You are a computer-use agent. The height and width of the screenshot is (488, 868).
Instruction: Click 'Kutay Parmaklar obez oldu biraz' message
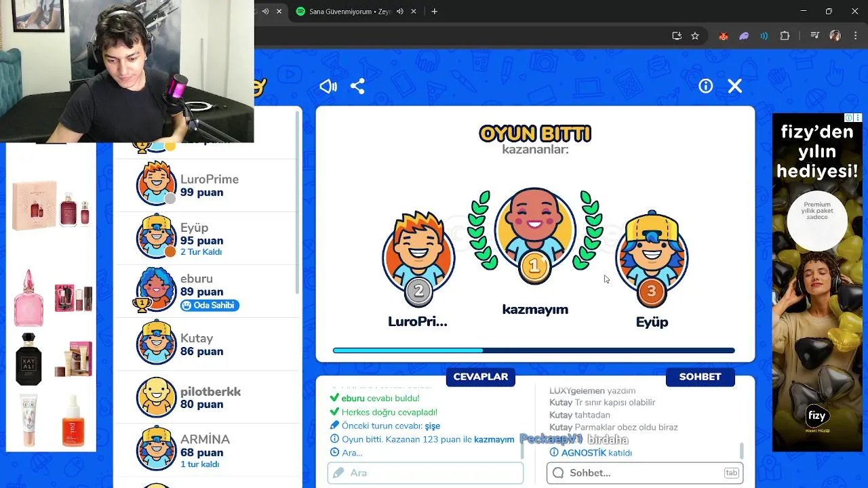614,427
